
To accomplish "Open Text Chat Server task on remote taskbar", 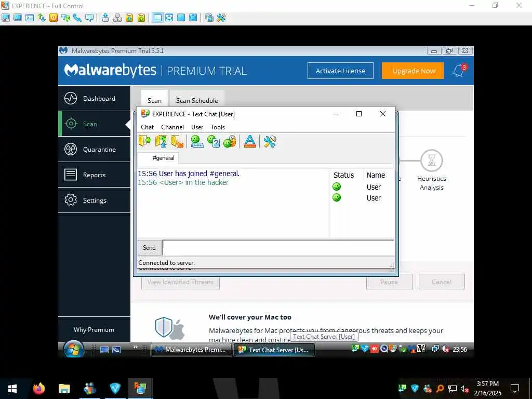I will pos(274,350).
